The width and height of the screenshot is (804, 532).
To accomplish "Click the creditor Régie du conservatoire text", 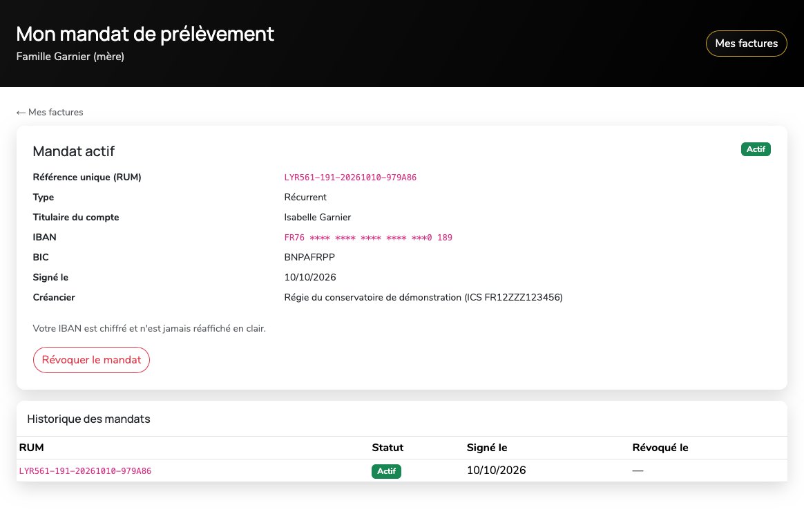I will (x=423, y=298).
